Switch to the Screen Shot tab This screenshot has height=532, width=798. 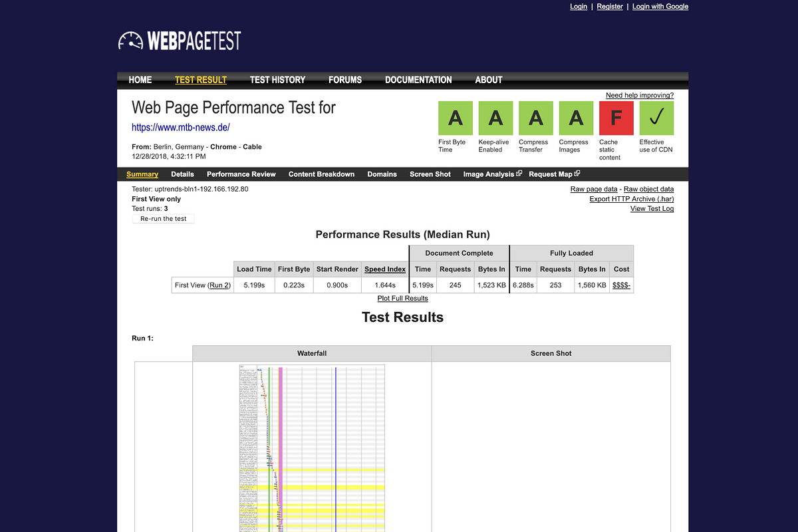(430, 174)
